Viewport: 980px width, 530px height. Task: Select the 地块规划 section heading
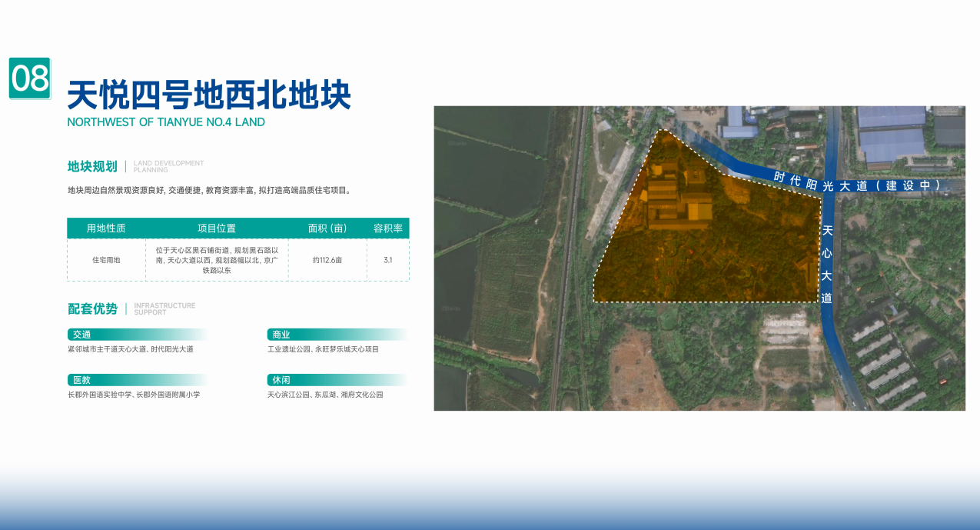[x=92, y=166]
